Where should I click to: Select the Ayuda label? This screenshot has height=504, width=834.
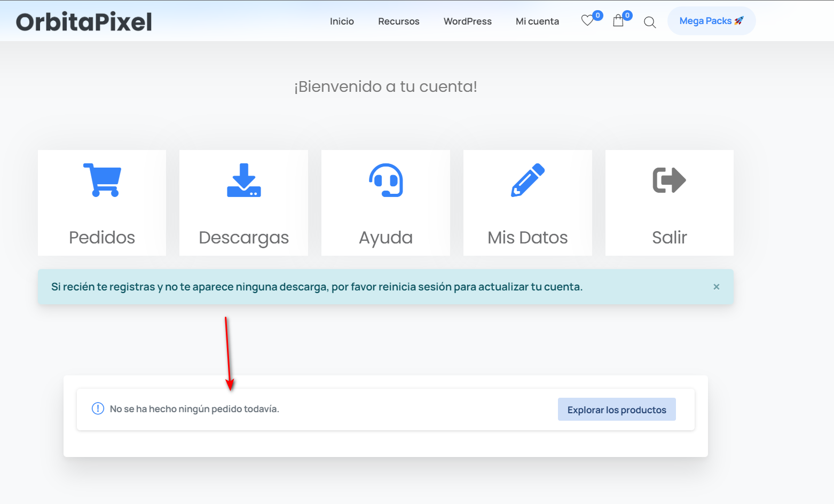[x=385, y=238]
